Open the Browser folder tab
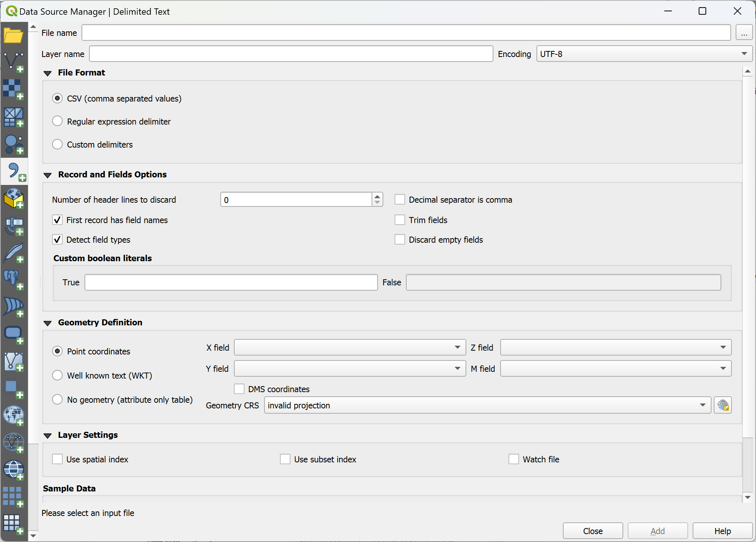Screen dimensions: 756x542 [x=14, y=36]
